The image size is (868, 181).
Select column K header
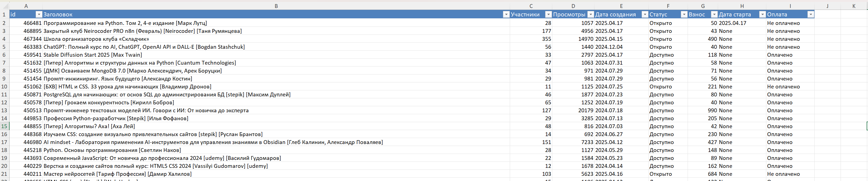(x=853, y=6)
